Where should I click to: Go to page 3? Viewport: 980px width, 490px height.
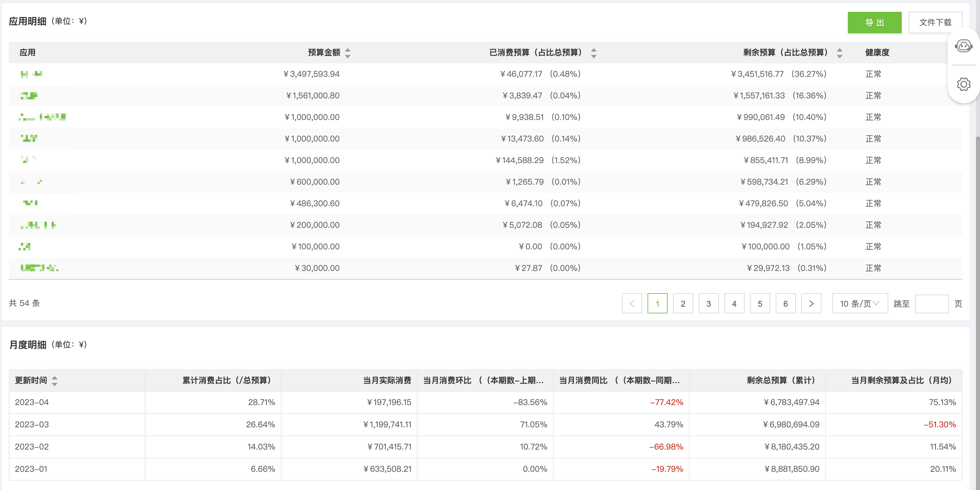point(709,303)
